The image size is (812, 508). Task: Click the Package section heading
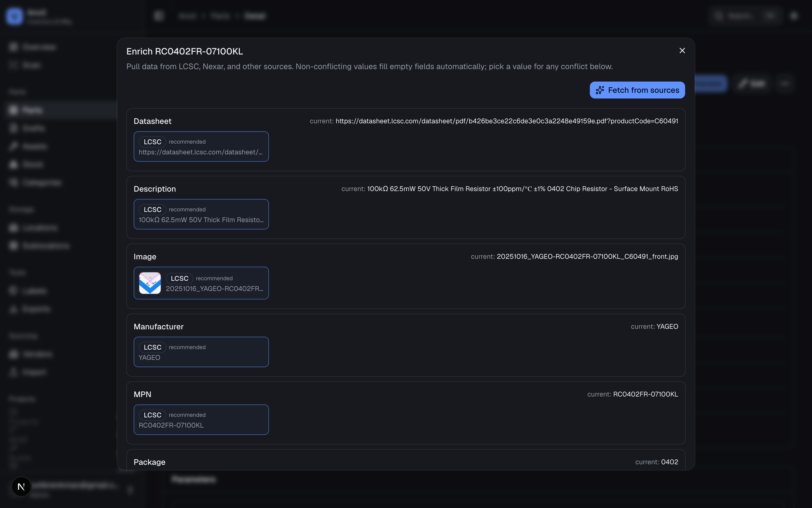click(x=149, y=462)
